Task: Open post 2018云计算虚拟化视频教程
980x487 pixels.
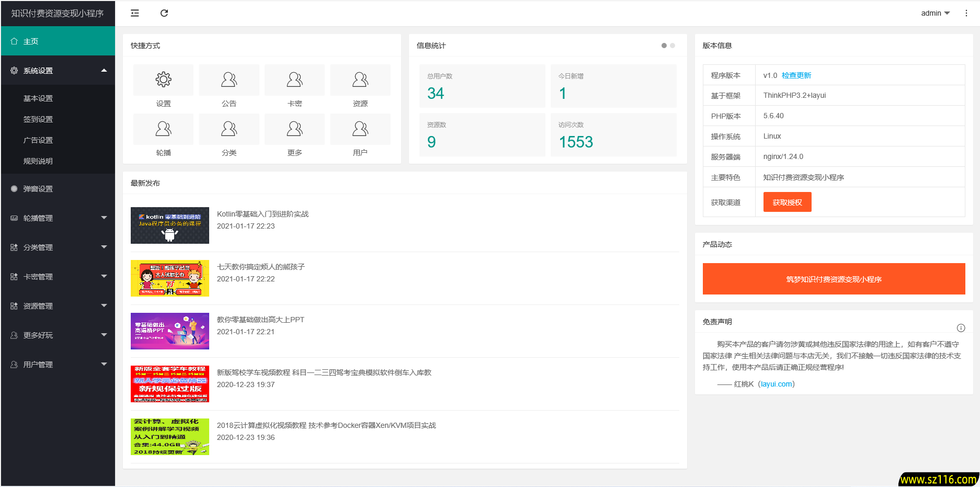Action: [x=326, y=425]
